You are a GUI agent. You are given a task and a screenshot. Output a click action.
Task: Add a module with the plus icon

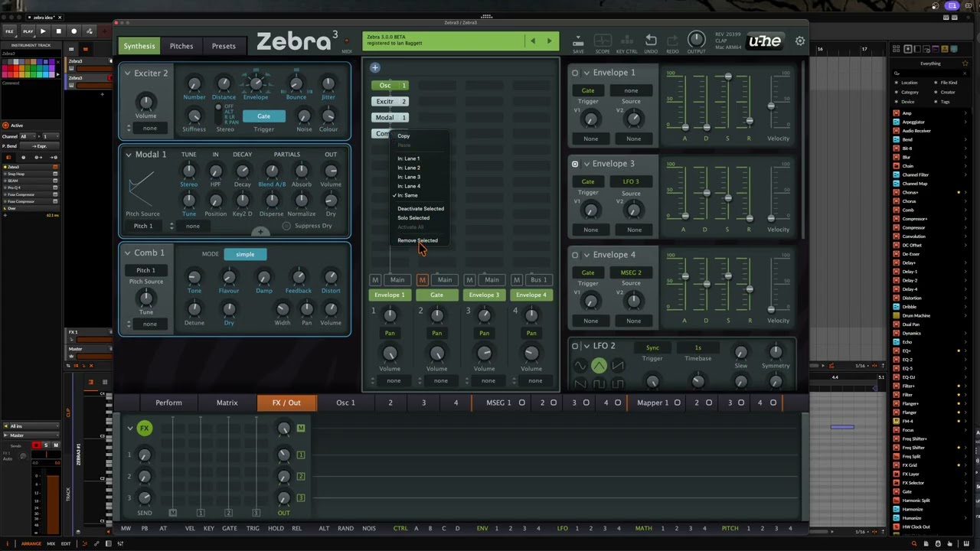coord(374,68)
